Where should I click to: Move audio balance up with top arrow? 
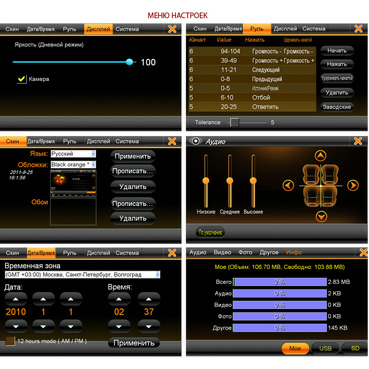pyautogui.click(x=320, y=156)
